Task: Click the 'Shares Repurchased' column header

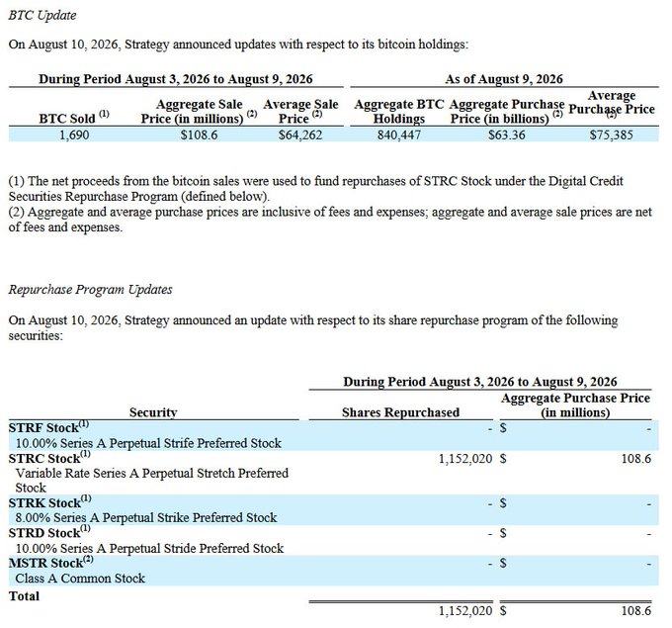Action: tap(400, 412)
